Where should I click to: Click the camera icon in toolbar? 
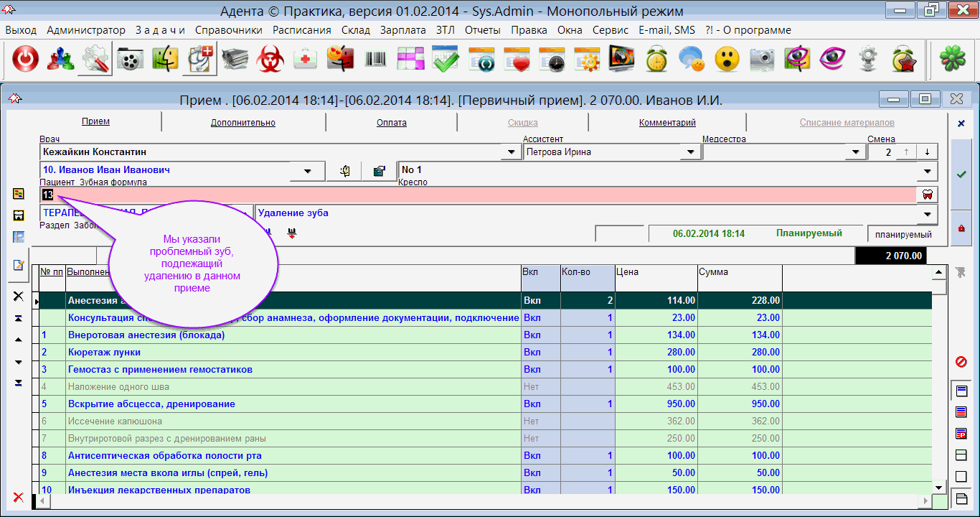click(762, 60)
